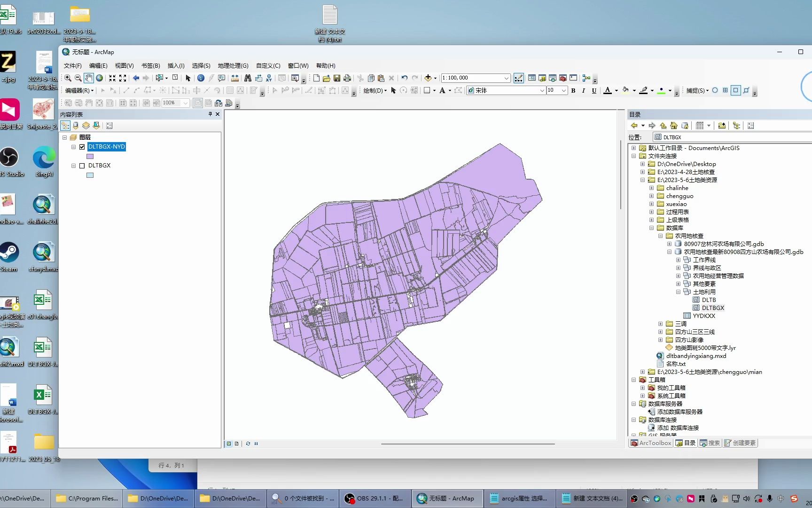Screen dimensions: 812x508
Task: Select DLTB feature class in Catalog tree
Action: (x=709, y=300)
